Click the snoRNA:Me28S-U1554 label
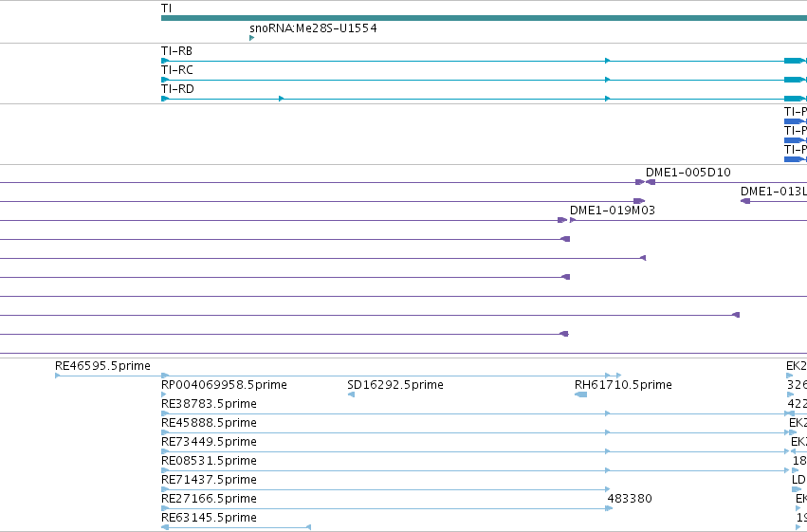The width and height of the screenshot is (807, 532). [x=313, y=28]
